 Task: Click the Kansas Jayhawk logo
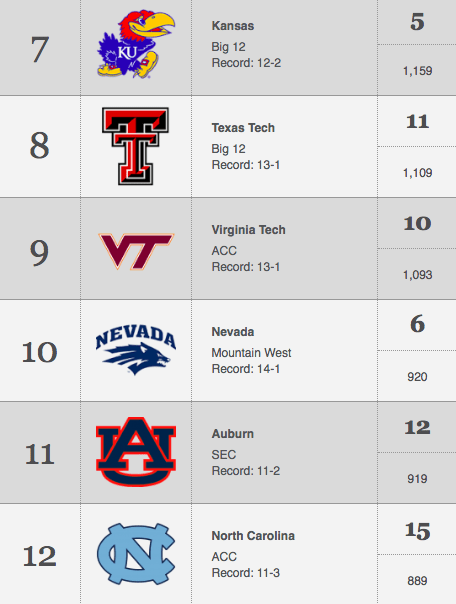tap(136, 44)
